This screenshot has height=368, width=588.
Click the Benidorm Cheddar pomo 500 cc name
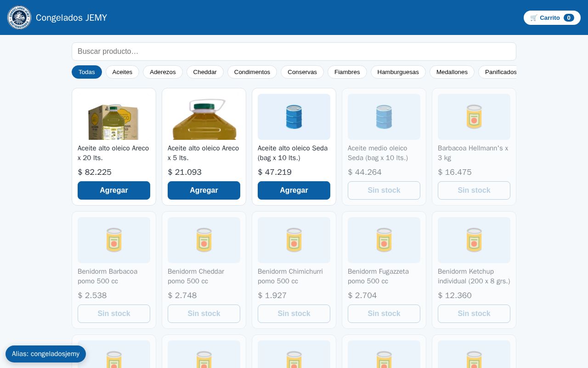[x=196, y=276]
